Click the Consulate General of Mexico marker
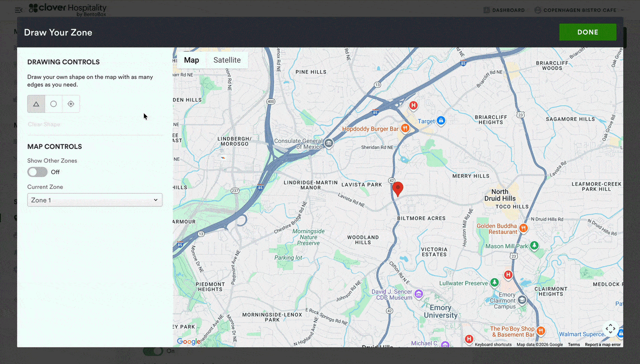The image size is (640, 364). pos(329,143)
